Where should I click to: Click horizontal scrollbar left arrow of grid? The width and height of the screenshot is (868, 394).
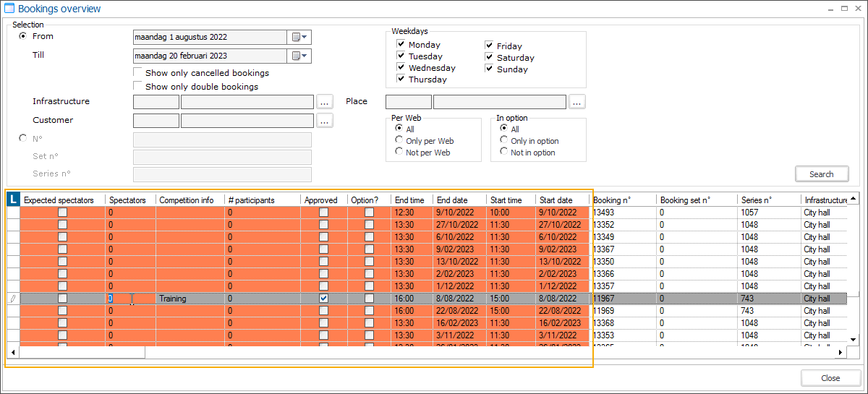13,353
